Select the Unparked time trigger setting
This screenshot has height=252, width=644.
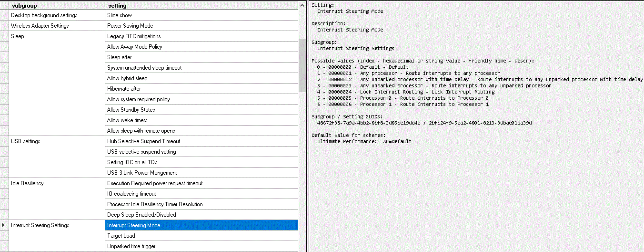[x=201, y=246]
